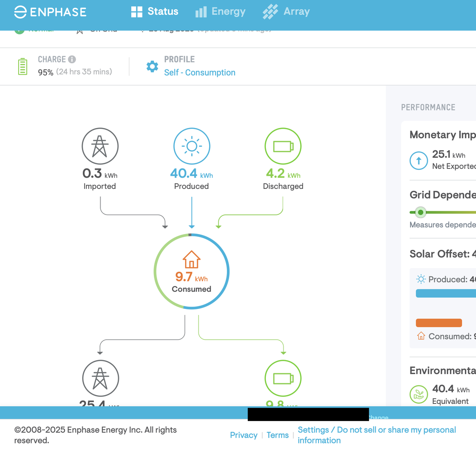The image size is (476, 449).
Task: Click the Net Exported up-arrow icon
Action: [418, 161]
